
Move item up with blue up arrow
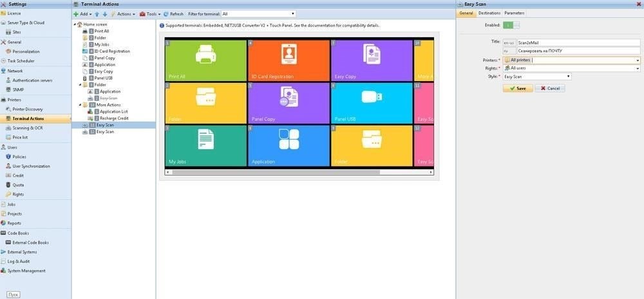pyautogui.click(x=97, y=14)
